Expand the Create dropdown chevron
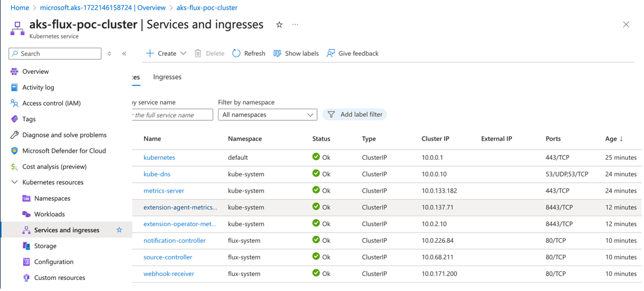 pyautogui.click(x=183, y=53)
